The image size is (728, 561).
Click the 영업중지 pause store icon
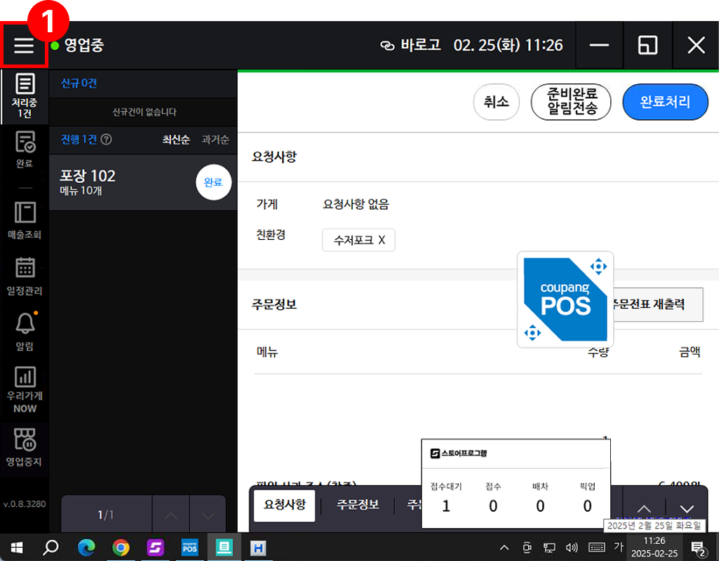click(x=25, y=448)
